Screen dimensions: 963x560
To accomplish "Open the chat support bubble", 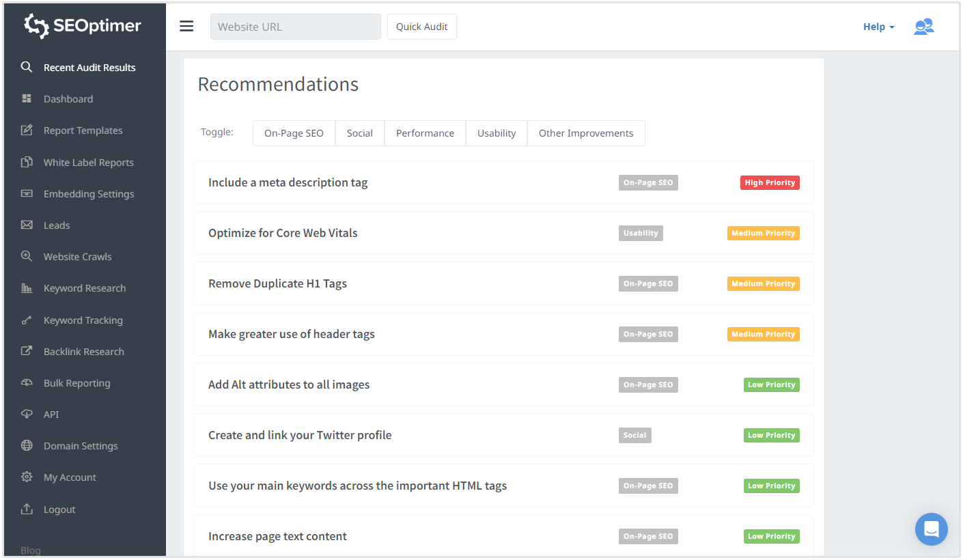I will point(932,529).
